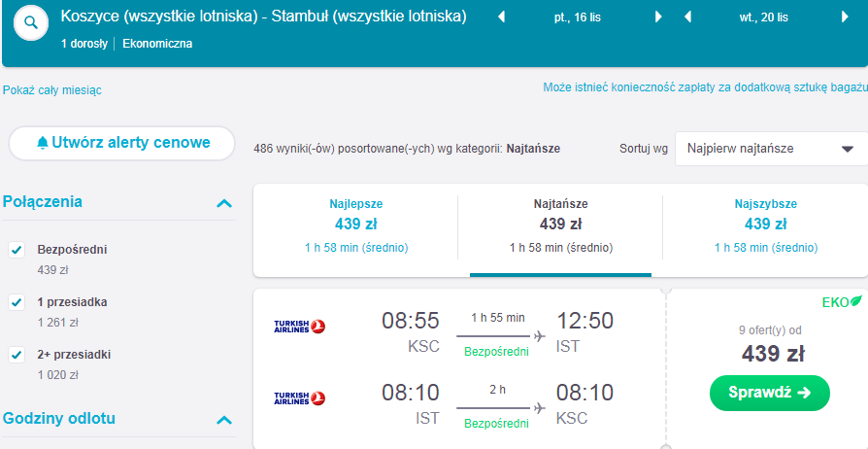
Task: Click Turkish Airlines logo on return flight
Action: pyautogui.click(x=299, y=398)
